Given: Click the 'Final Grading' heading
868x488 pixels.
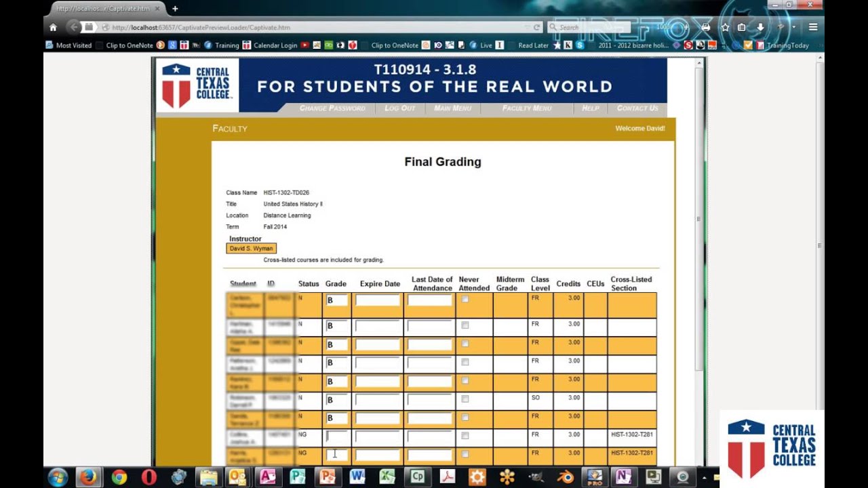Looking at the screenshot, I should tap(443, 162).
